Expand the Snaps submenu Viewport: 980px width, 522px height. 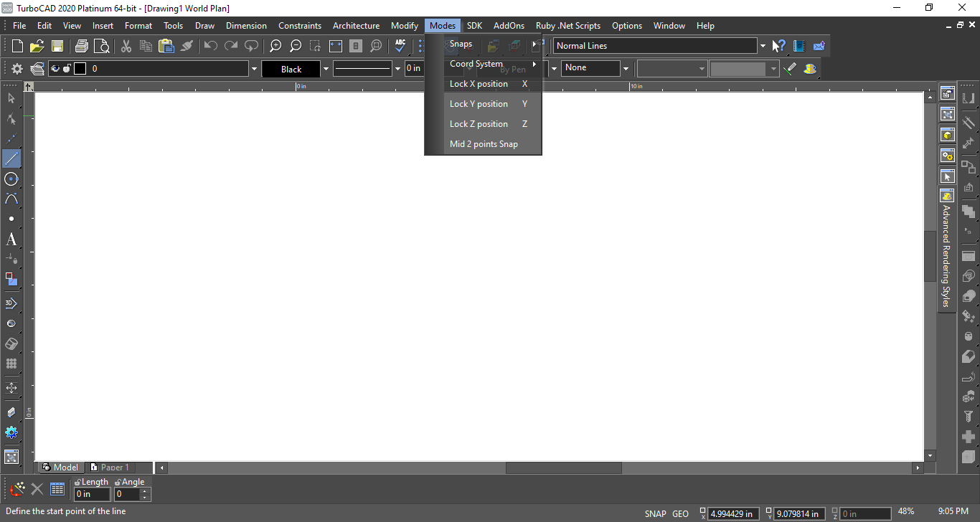[x=483, y=44]
